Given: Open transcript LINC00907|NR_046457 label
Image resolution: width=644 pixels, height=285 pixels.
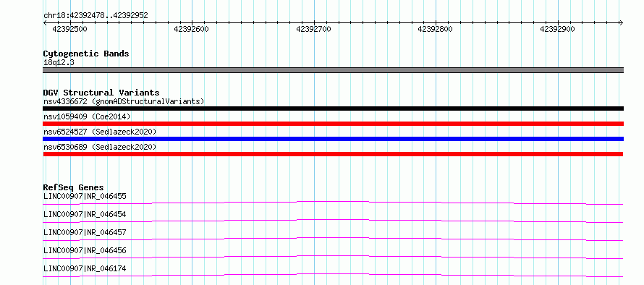Looking at the screenshot, I should tap(85, 232).
